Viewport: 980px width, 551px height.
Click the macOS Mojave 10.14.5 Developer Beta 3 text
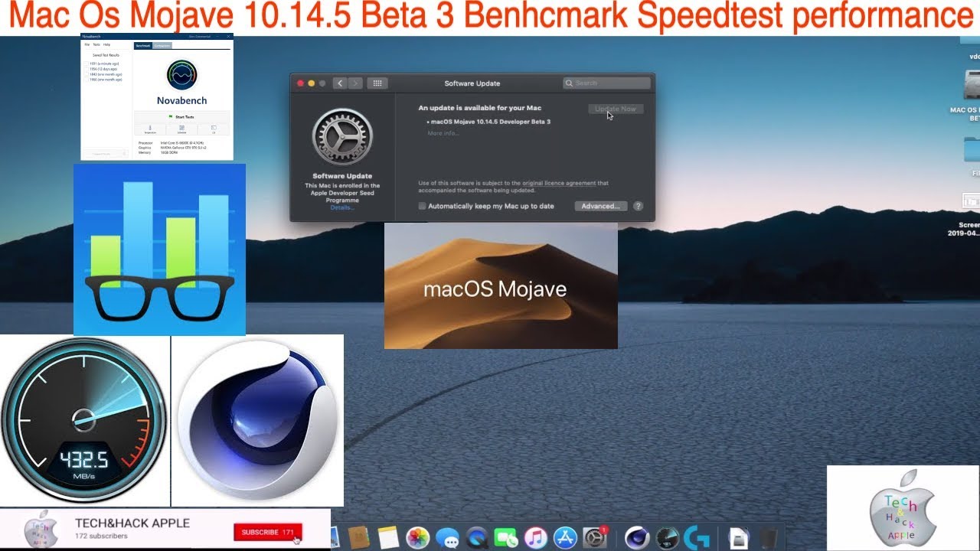(491, 122)
